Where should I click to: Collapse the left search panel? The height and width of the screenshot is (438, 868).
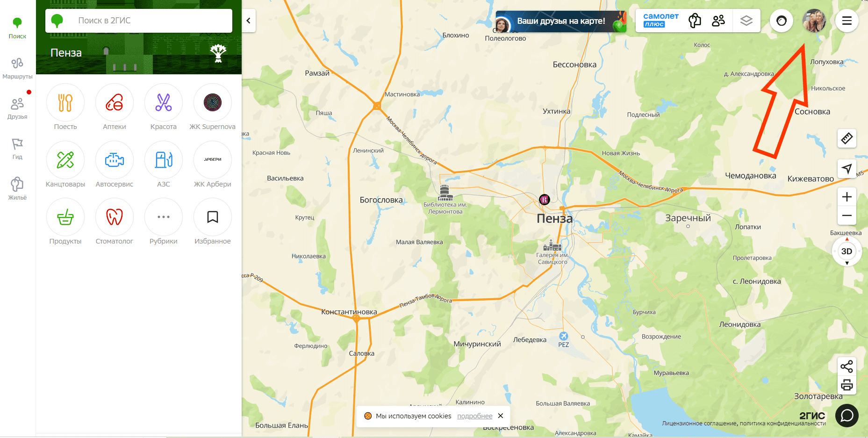[x=249, y=21]
